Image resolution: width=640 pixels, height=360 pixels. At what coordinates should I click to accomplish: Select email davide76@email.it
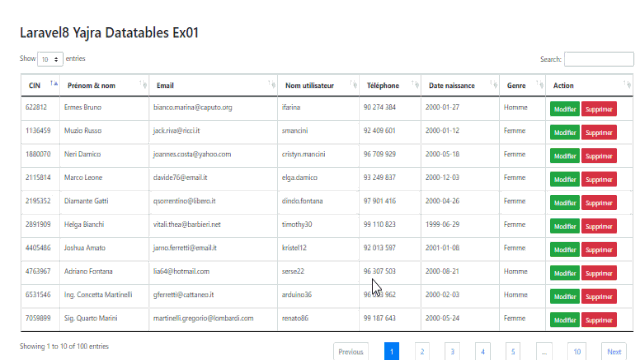pyautogui.click(x=180, y=178)
